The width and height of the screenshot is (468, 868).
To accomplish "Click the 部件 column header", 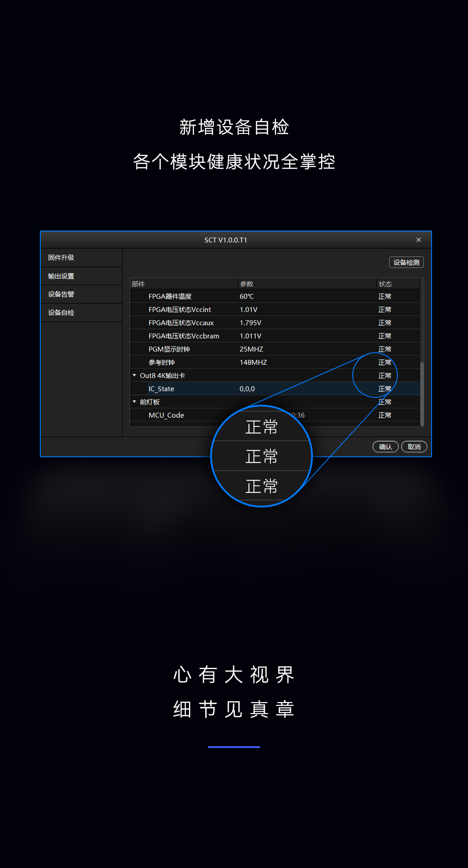I will coord(138,284).
